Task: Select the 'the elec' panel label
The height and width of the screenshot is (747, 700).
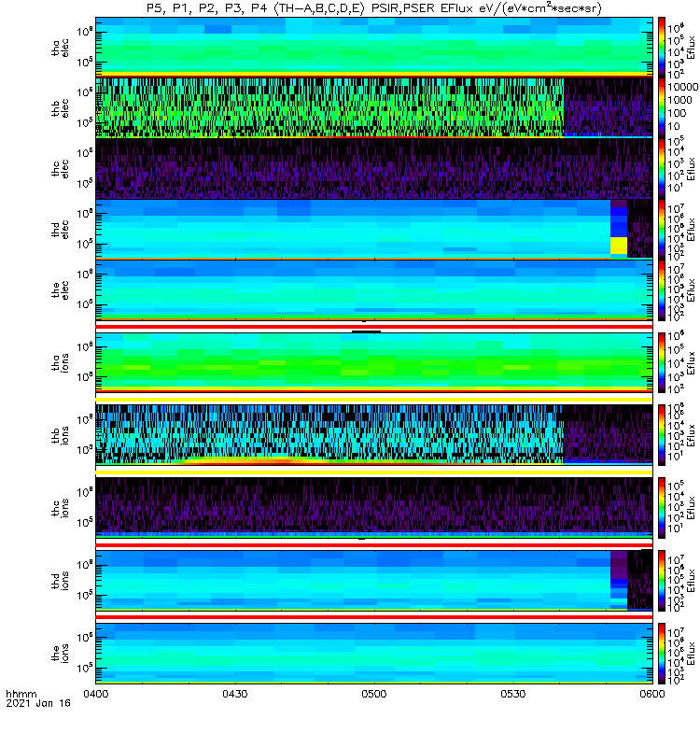Action: (60, 289)
